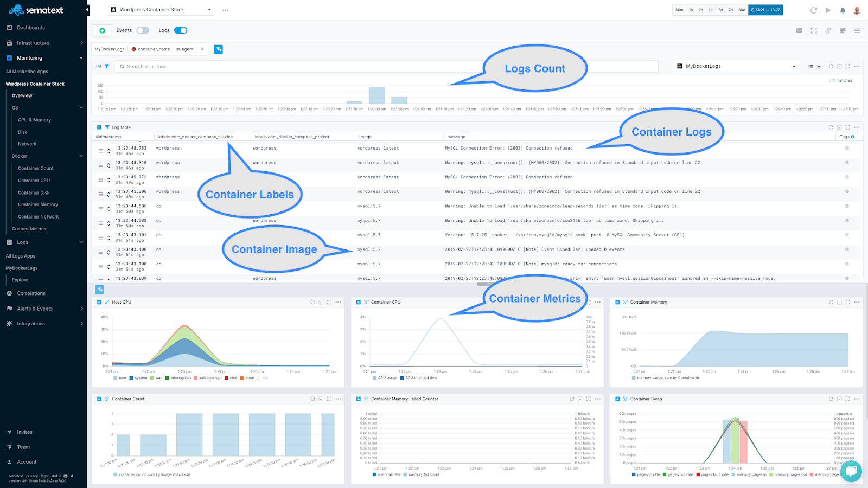Click the @timestamp column header
868x488 pixels.
tap(108, 137)
